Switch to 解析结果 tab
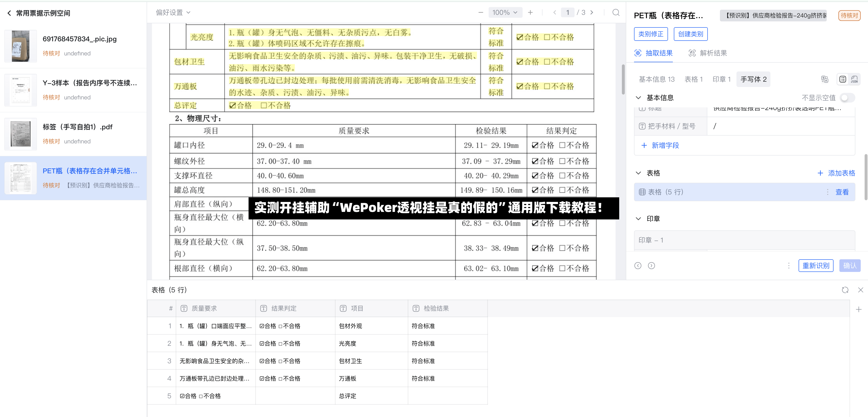868x417 pixels. pyautogui.click(x=708, y=53)
